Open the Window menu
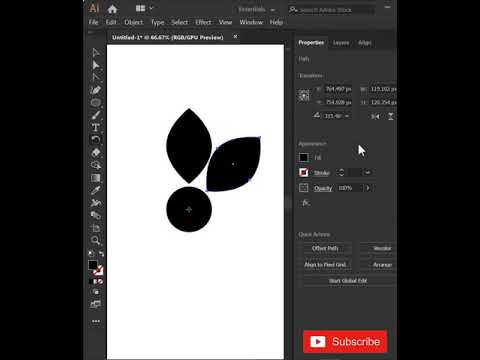Viewport: 480px width, 360px height. [251, 22]
